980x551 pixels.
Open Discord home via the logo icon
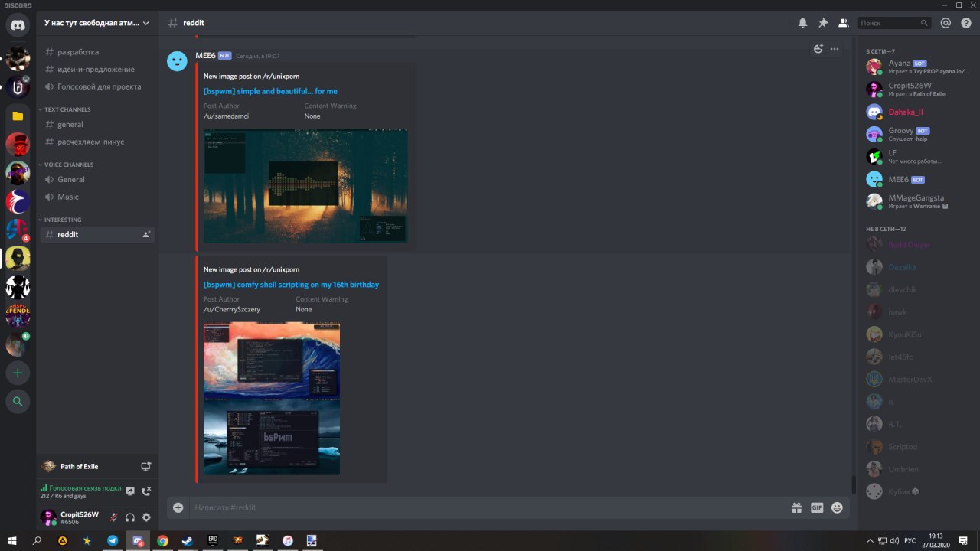click(18, 25)
